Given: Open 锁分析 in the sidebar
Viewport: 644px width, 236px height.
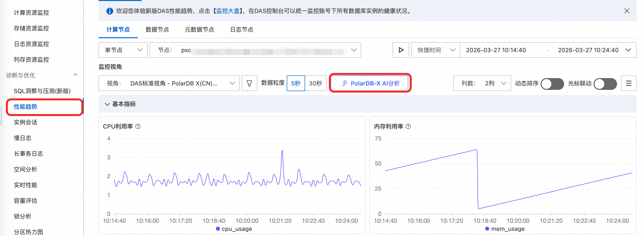Looking at the screenshot, I should coord(23,216).
